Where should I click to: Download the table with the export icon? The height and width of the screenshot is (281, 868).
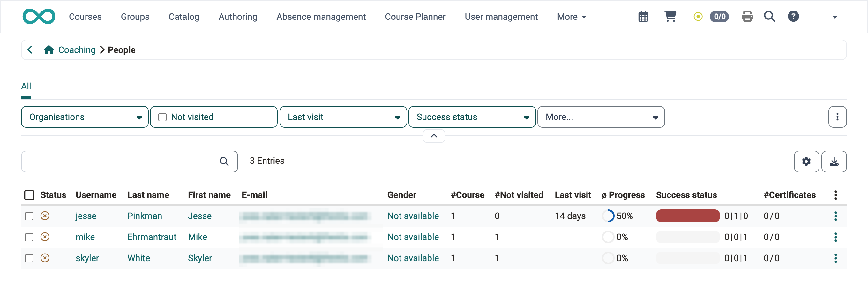tap(834, 161)
